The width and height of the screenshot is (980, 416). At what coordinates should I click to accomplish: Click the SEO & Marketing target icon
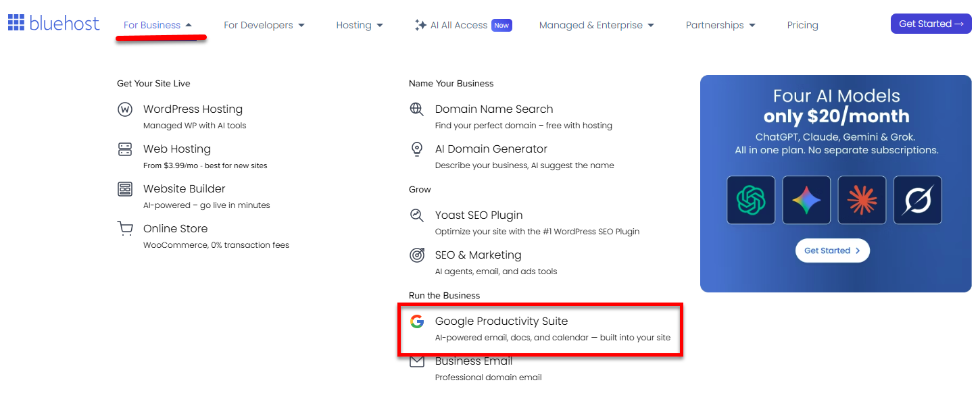point(417,255)
